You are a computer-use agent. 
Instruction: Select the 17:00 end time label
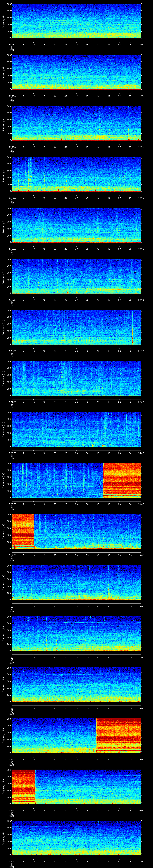coord(141,146)
